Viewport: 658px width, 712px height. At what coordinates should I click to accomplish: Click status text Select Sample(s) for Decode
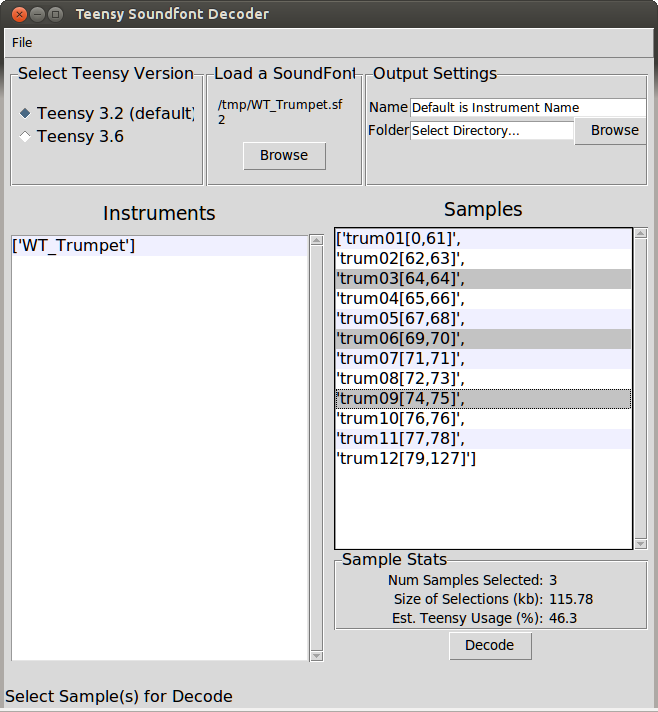(x=119, y=697)
